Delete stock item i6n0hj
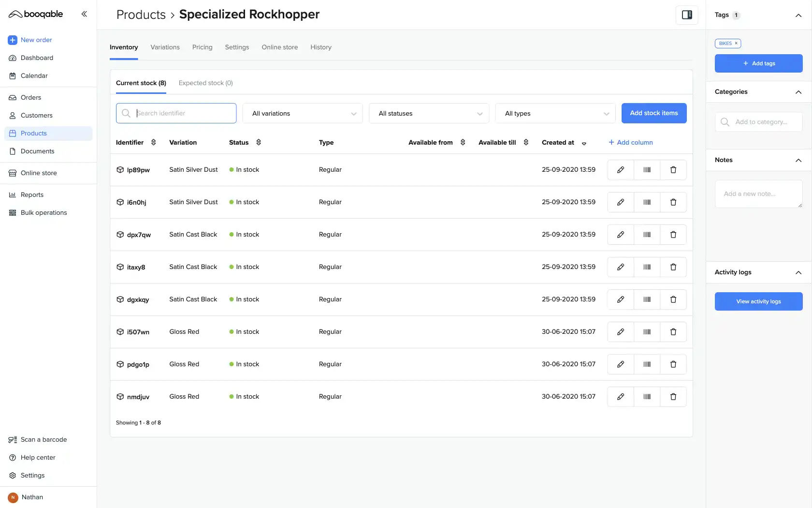812x508 pixels. (x=673, y=202)
